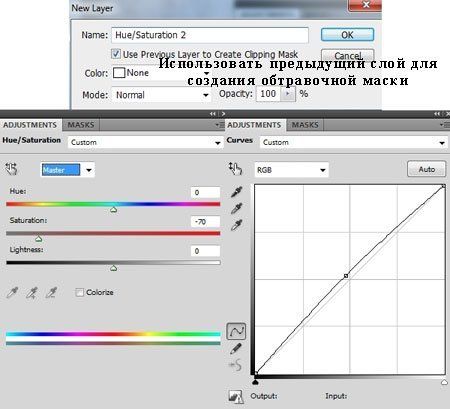Select the Adjustments tab in Curves panel

coord(254,125)
